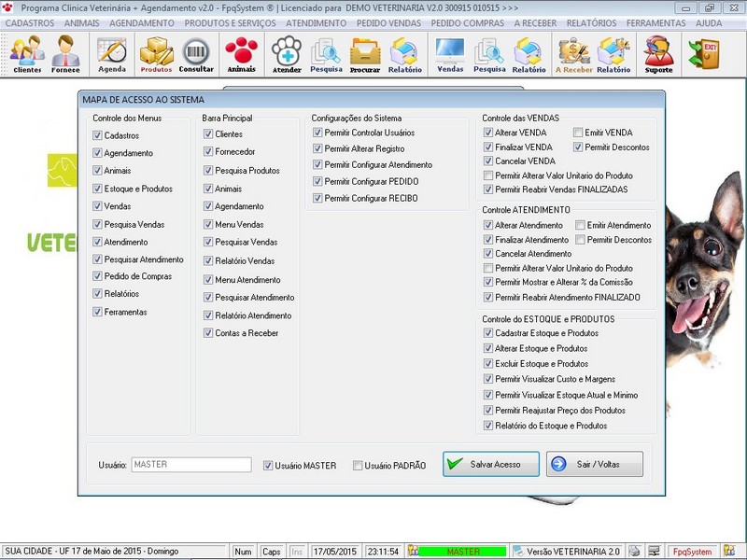This screenshot has height=560, width=747.
Task: Open the AGENDAMENTO menu
Action: [x=142, y=22]
